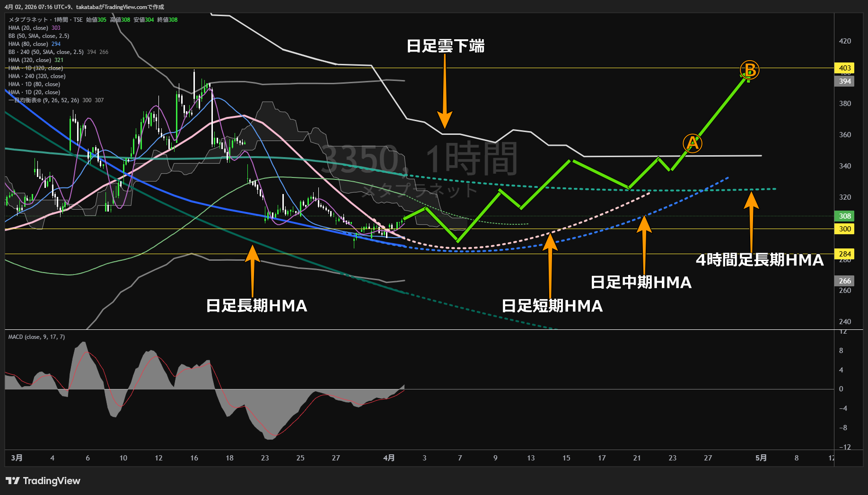
Task: Select the yellow 403 price label on the axis
Action: click(845, 68)
